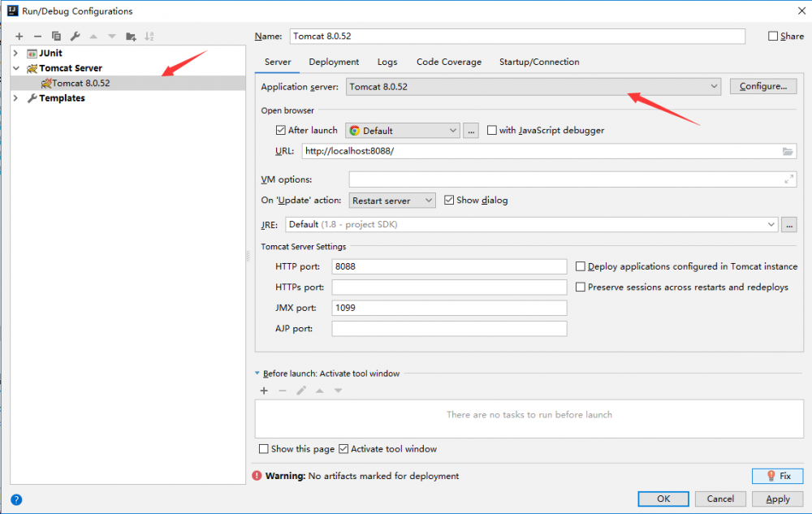Click the JUnit icon in tree
The image size is (812, 514).
point(32,54)
